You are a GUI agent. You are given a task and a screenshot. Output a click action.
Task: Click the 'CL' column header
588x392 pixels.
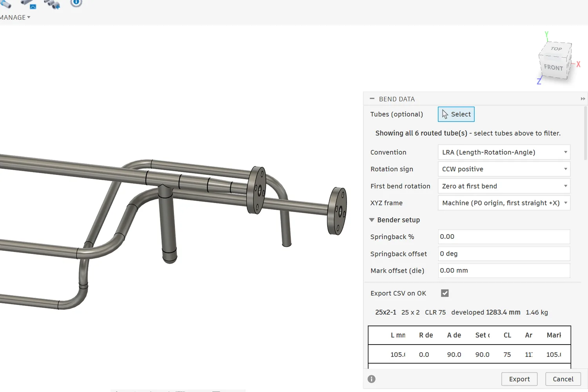507,335
